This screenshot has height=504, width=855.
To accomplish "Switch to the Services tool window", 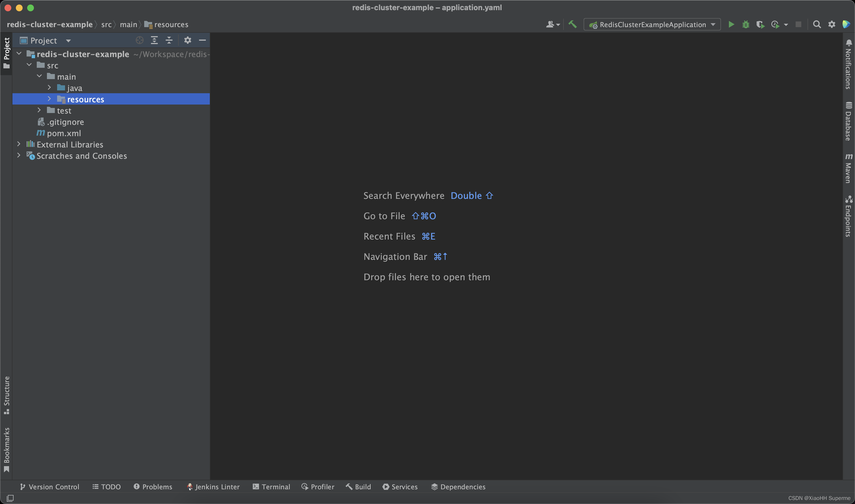I will [400, 487].
